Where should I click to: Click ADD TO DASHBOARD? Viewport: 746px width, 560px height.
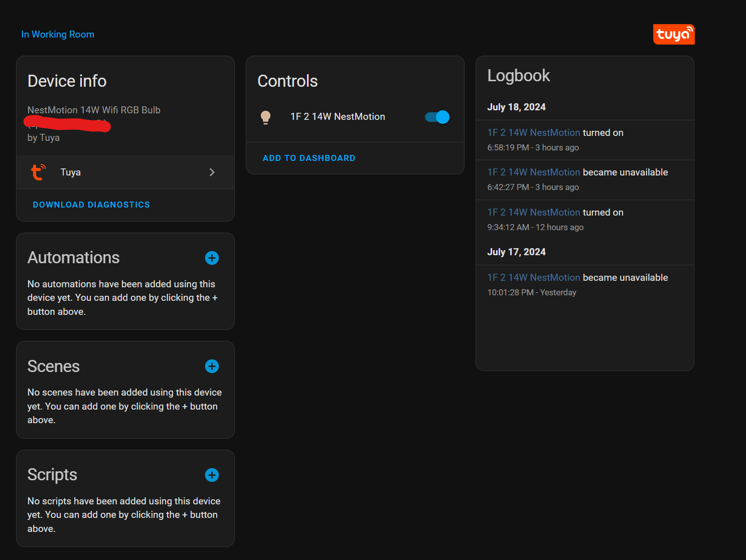[x=309, y=158]
